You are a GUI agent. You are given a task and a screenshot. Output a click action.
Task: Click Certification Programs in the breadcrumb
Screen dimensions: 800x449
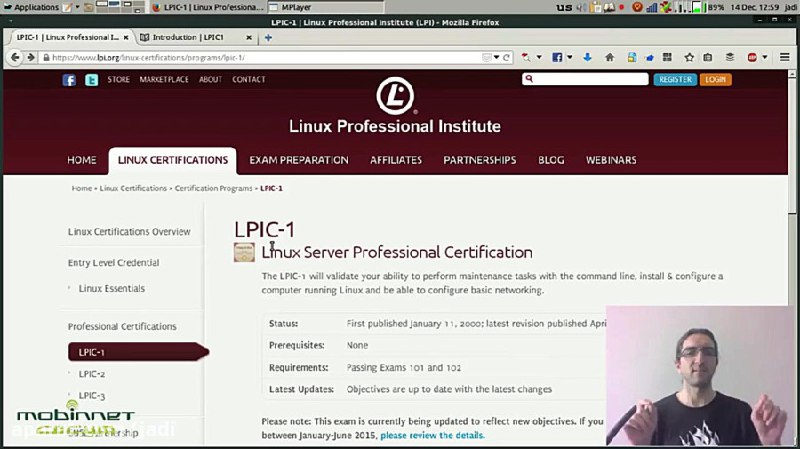tap(213, 188)
